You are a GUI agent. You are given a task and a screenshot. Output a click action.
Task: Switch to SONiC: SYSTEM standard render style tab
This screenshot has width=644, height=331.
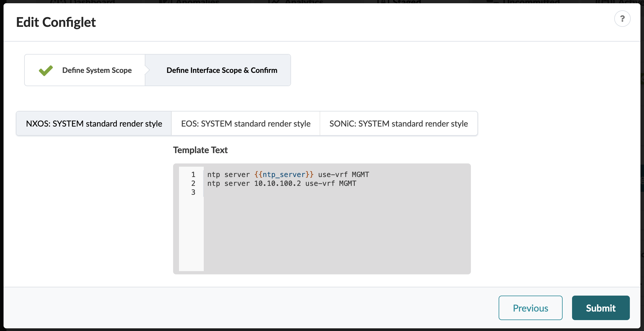(399, 124)
